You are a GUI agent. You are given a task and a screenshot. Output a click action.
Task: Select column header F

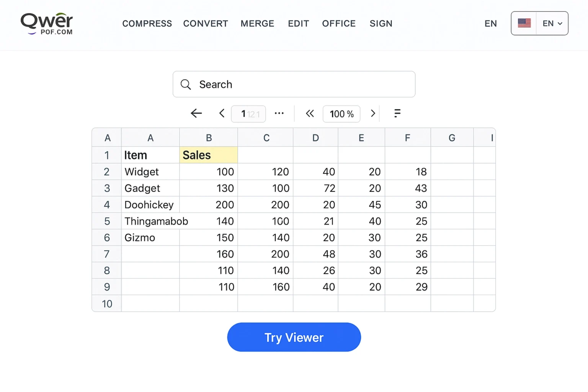[x=408, y=138]
